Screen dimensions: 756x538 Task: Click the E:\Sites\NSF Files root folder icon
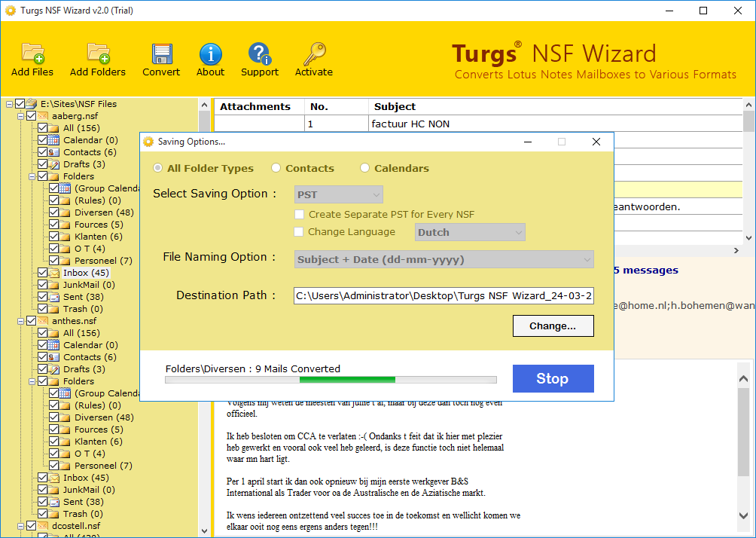coord(32,104)
